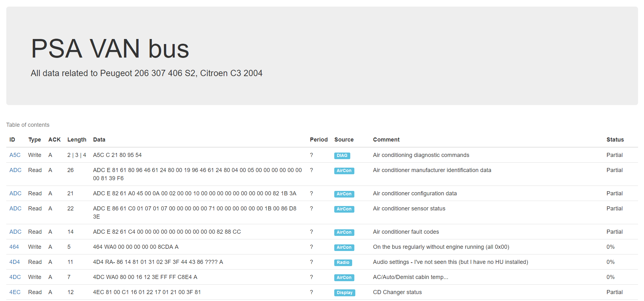Click the Status column header
Image resolution: width=644 pixels, height=301 pixels.
coord(615,140)
